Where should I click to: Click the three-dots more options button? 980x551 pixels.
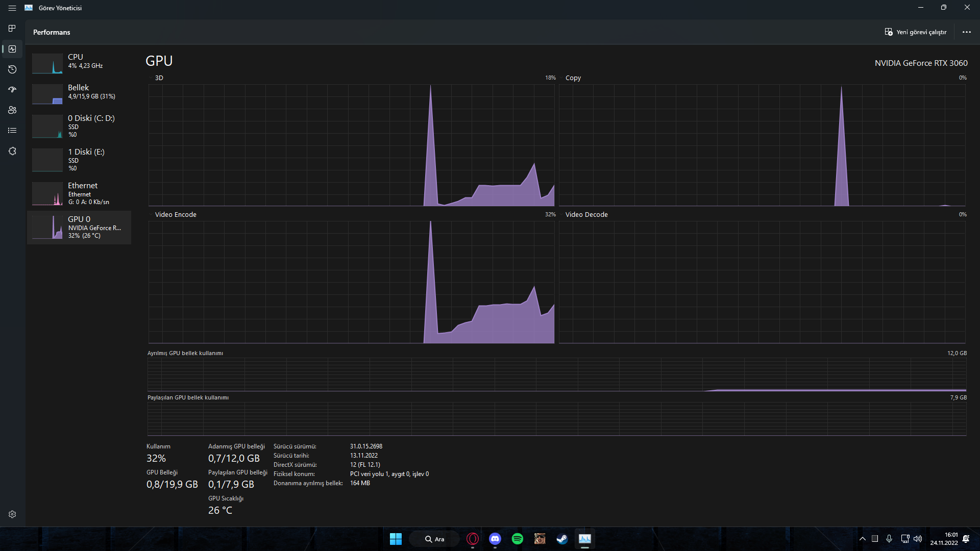point(966,32)
